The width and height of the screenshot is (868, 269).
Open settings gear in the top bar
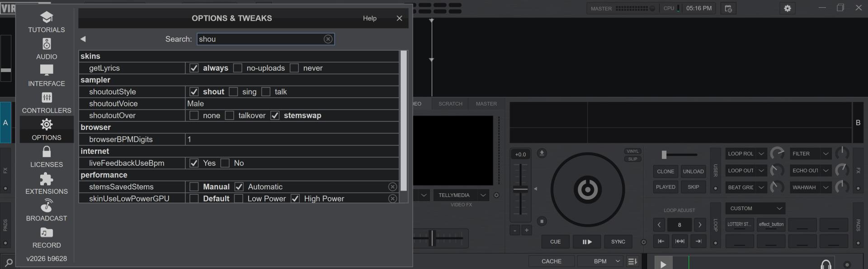[788, 8]
